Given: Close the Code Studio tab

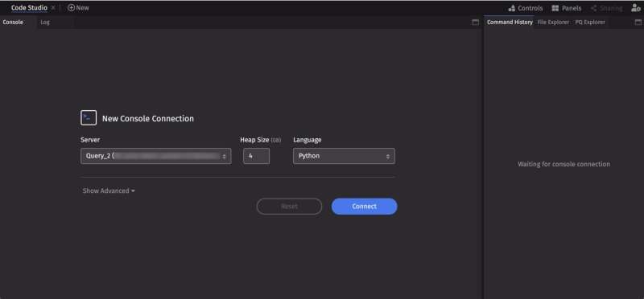Looking at the screenshot, I should [x=53, y=8].
